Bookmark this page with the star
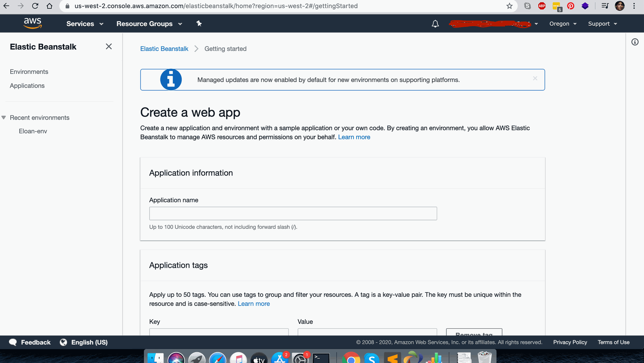Viewport: 644px width, 363px height. (509, 6)
